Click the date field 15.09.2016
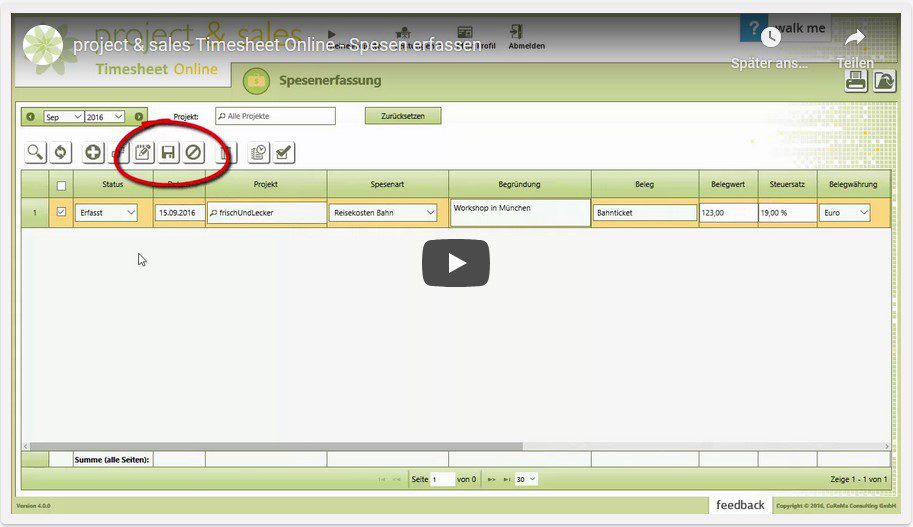The image size is (913, 527). [x=179, y=213]
